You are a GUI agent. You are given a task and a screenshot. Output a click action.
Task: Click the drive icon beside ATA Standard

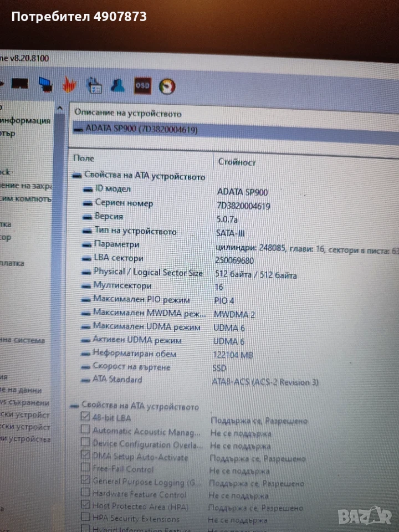tap(85, 380)
